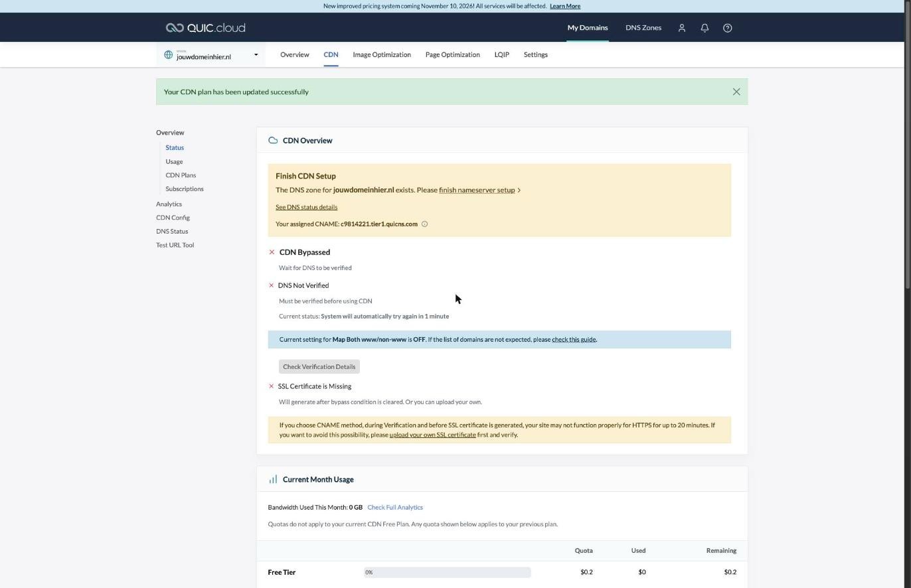This screenshot has width=911, height=588.
Task: Click the Free Tier usage progress bar
Action: click(447, 572)
